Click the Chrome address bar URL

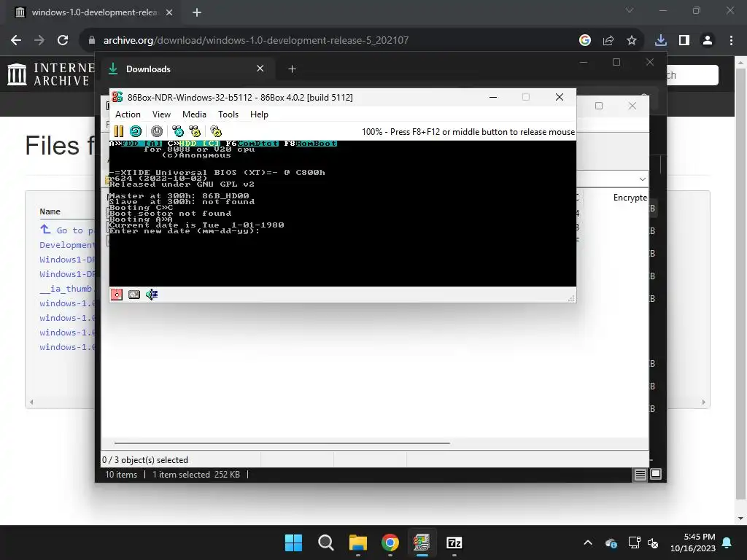point(256,41)
